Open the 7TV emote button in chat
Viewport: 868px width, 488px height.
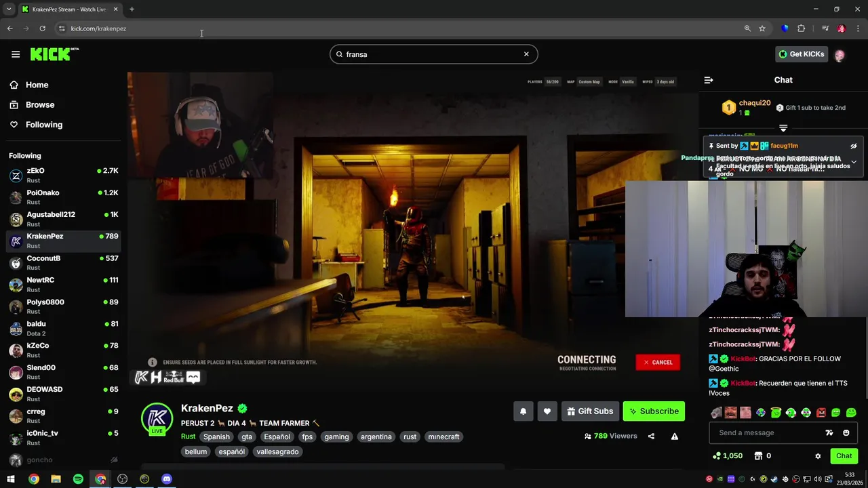coord(829,433)
